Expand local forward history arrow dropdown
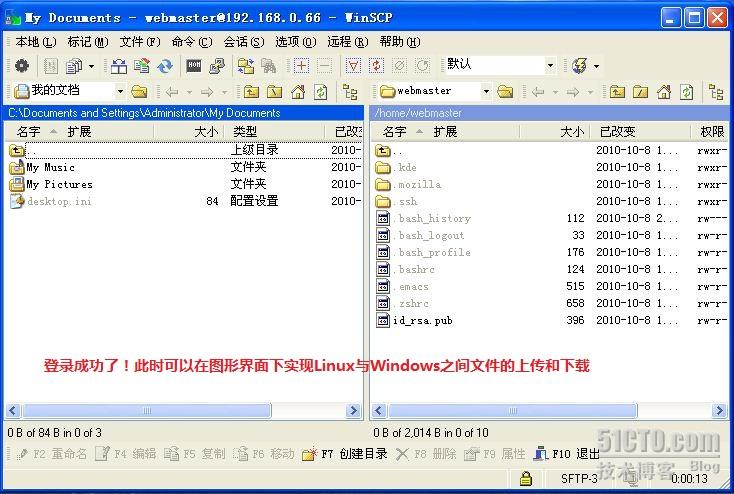 (x=224, y=92)
